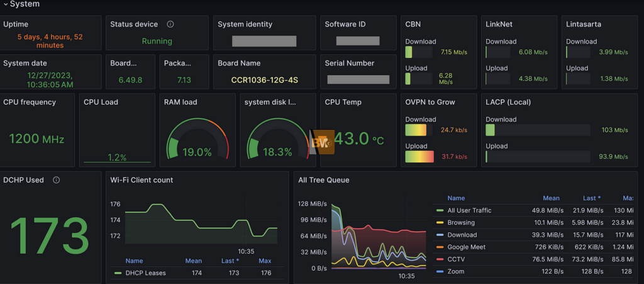Click the blue Zoom series color swatch
Image resolution: width=644 pixels, height=284 pixels.
coord(440,271)
